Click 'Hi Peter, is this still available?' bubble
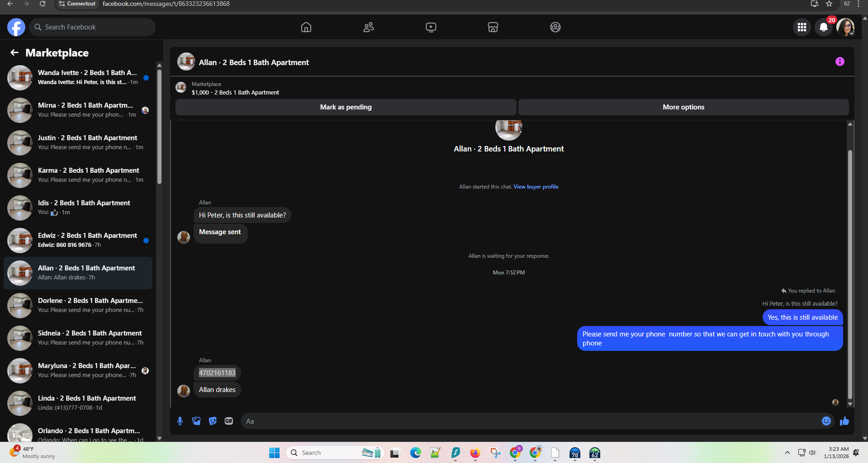This screenshot has width=868, height=463. (242, 215)
